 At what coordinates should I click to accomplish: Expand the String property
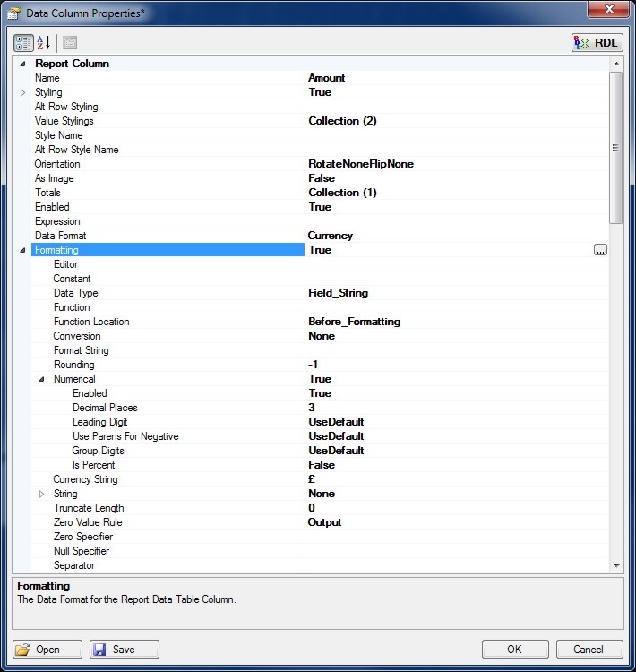[x=41, y=494]
